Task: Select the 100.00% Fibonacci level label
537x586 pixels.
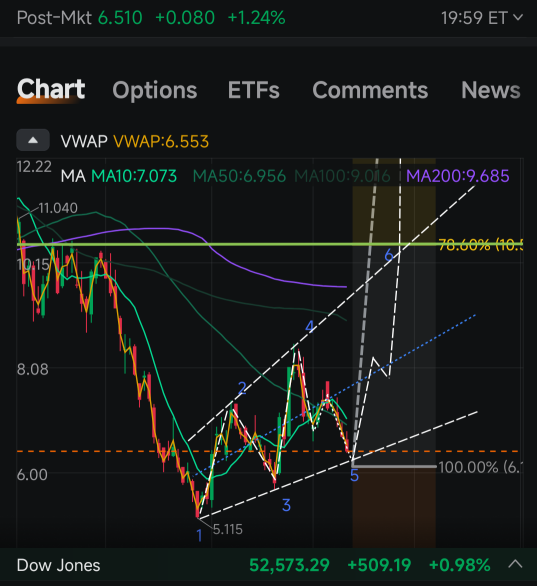Action: pyautogui.click(x=481, y=467)
